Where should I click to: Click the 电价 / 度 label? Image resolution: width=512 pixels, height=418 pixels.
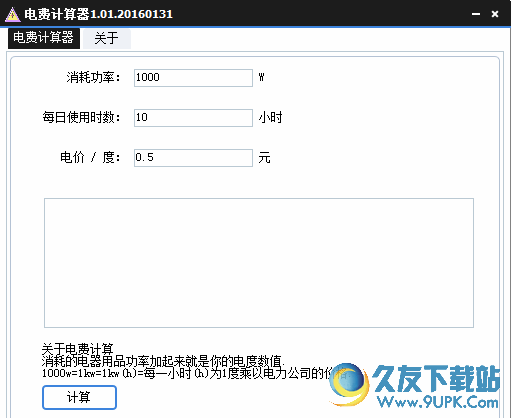coord(90,157)
